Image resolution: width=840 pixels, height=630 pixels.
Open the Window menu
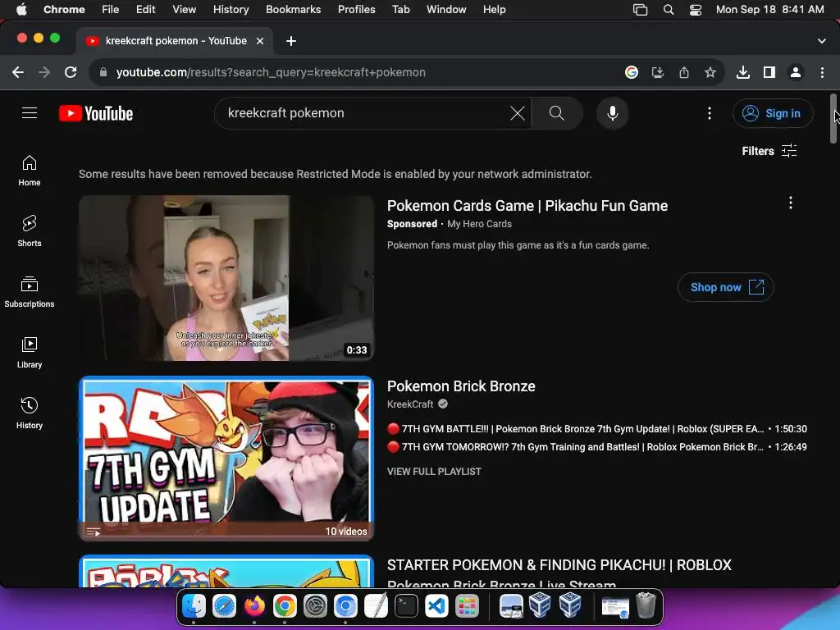(446, 10)
